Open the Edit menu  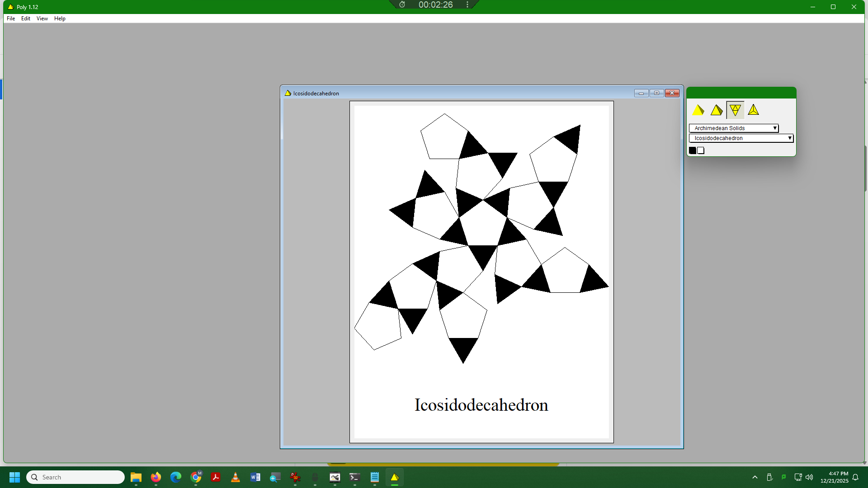point(26,19)
